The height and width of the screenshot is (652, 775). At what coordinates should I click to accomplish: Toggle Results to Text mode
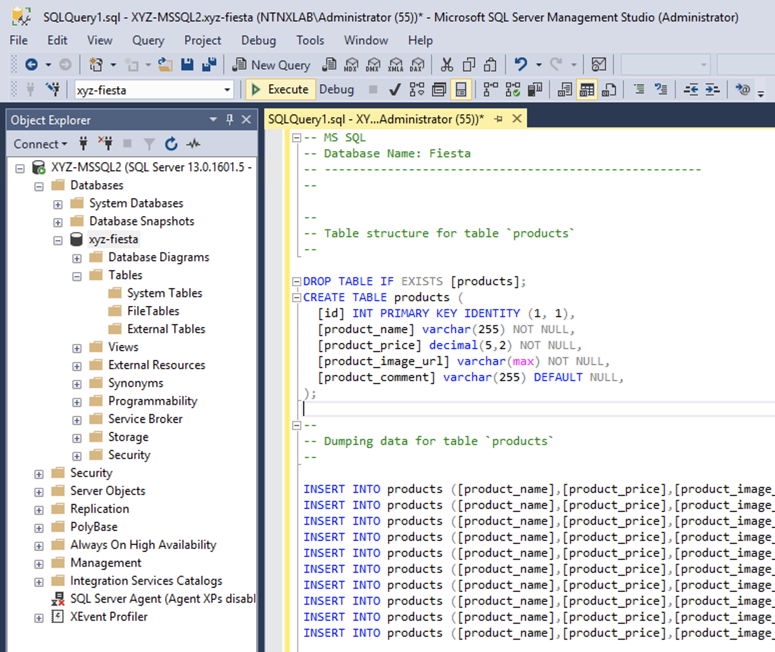[x=565, y=89]
